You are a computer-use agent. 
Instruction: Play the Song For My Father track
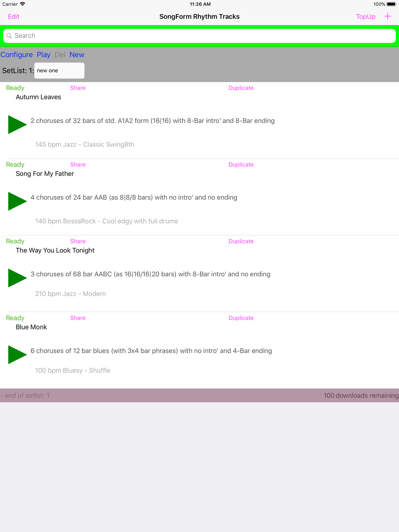coord(17,201)
